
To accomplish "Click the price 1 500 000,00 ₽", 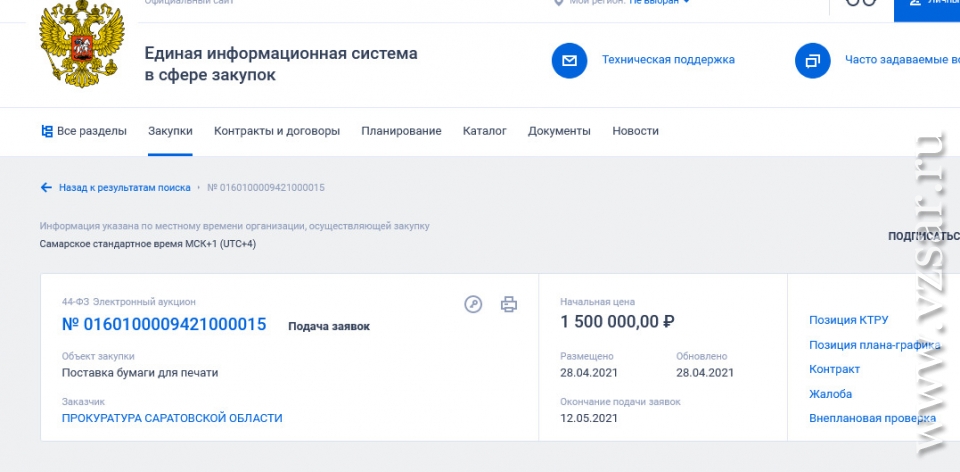I will [x=618, y=321].
